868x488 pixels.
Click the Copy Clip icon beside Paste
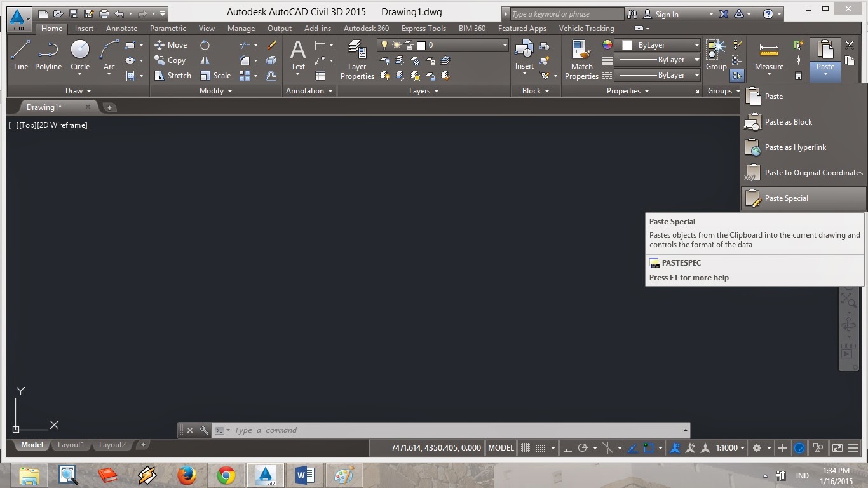tap(850, 60)
